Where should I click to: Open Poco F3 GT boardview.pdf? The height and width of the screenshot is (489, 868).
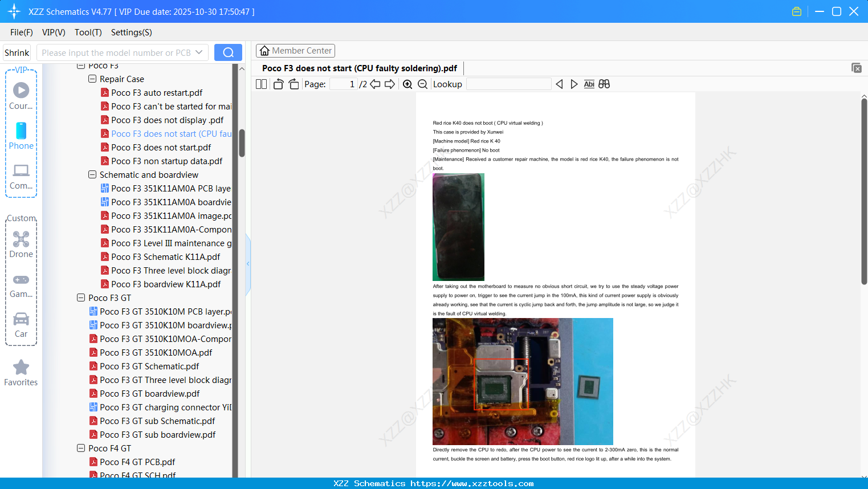(x=149, y=394)
